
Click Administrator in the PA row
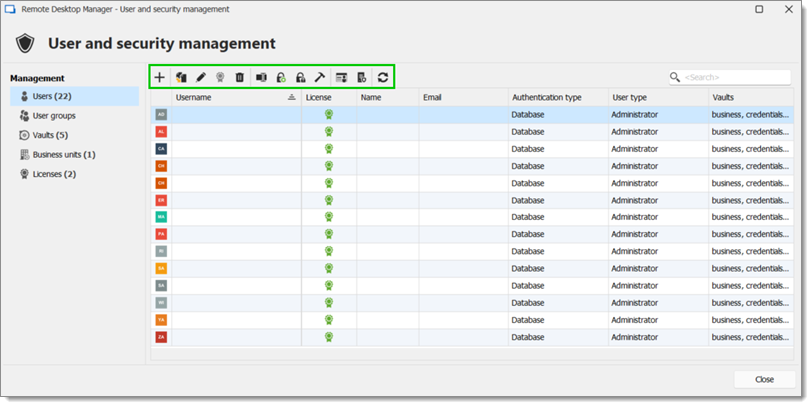tap(634, 234)
